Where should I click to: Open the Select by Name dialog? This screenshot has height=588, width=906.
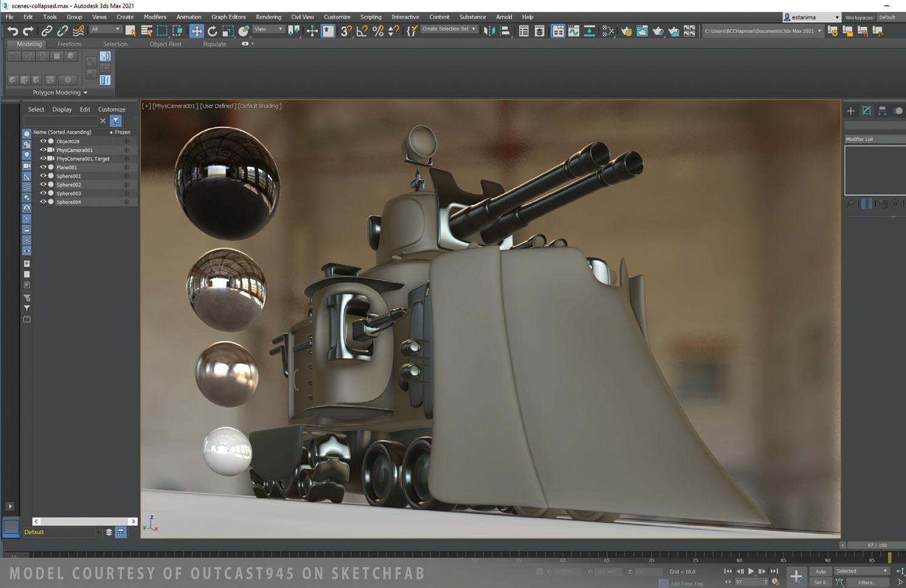pos(146,30)
